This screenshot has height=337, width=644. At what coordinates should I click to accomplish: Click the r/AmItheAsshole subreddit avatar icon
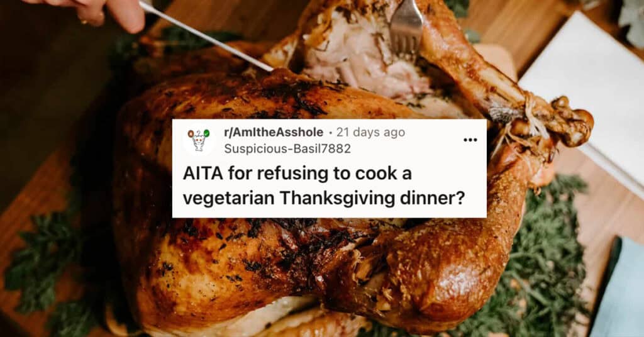point(199,140)
